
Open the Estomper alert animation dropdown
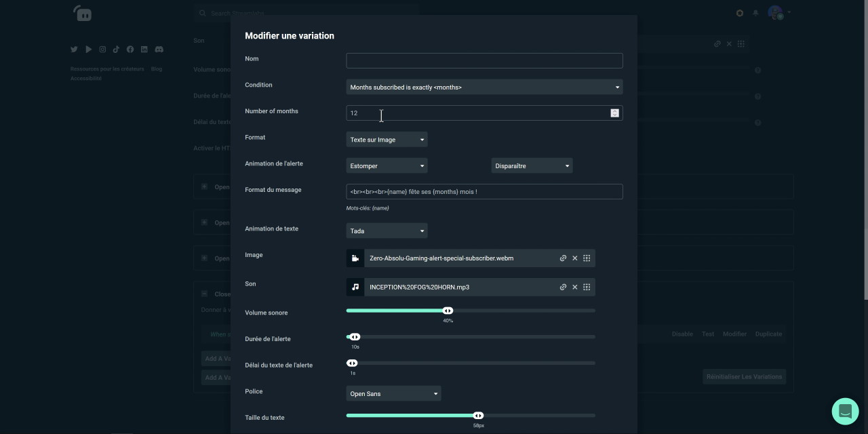point(387,166)
